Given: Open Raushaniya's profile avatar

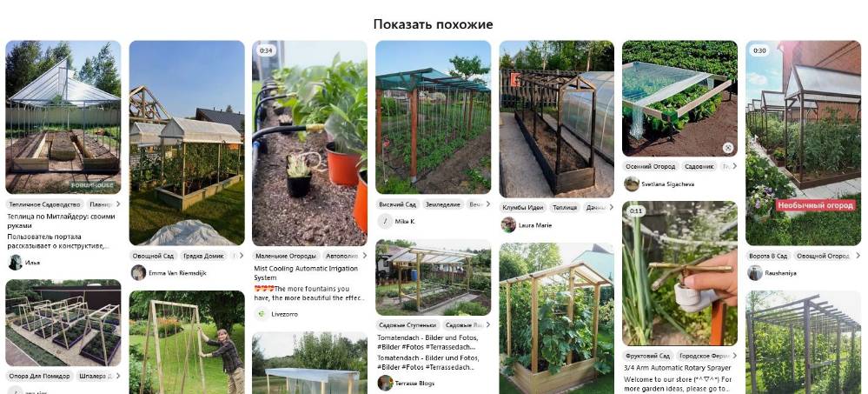Looking at the screenshot, I should pos(755,272).
